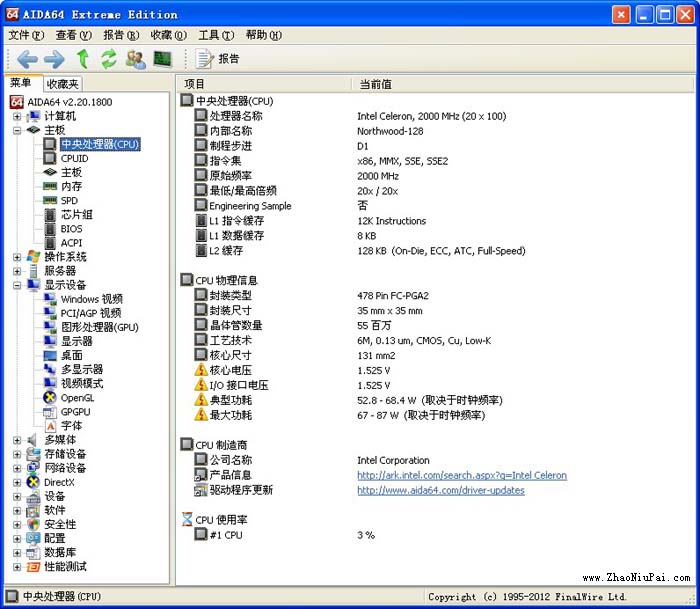Click the green Refresh arrows icon
This screenshot has width=700, height=609.
pyautogui.click(x=108, y=59)
